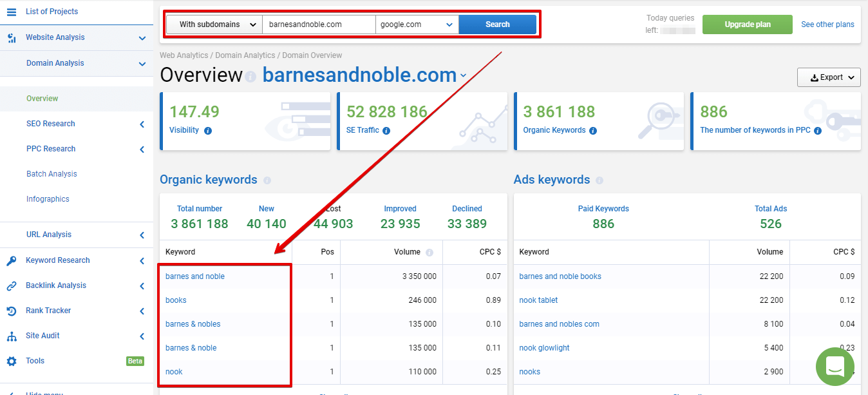Screen dimensions: 868x395
Task: Show Visibility info tooltip
Action: click(x=208, y=131)
